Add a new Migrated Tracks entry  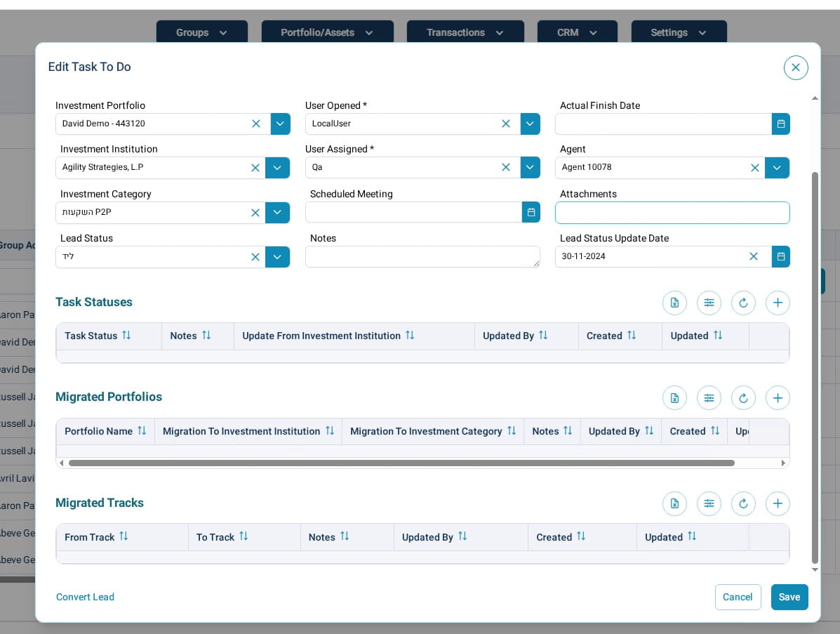click(778, 503)
